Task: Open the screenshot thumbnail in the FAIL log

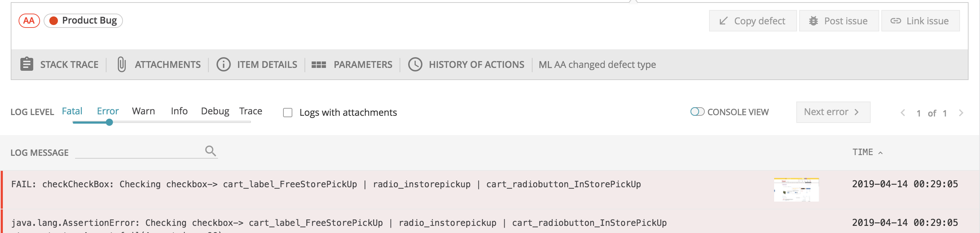Action: click(796, 190)
